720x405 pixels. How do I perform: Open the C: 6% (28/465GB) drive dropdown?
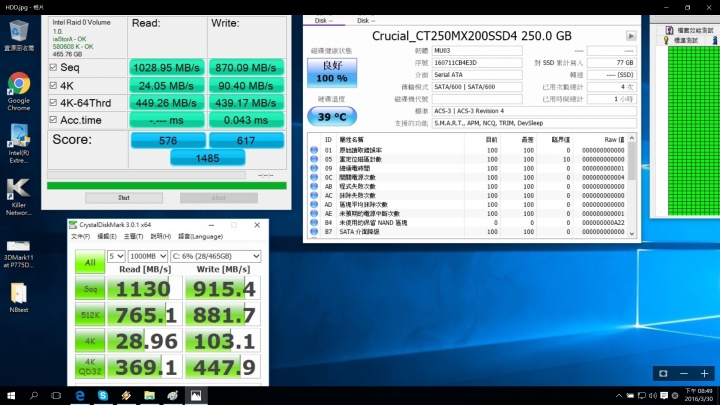(216, 256)
